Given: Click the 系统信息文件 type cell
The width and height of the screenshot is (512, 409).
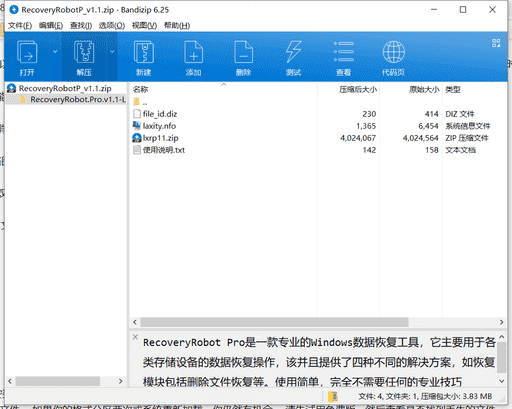Looking at the screenshot, I should 468,126.
